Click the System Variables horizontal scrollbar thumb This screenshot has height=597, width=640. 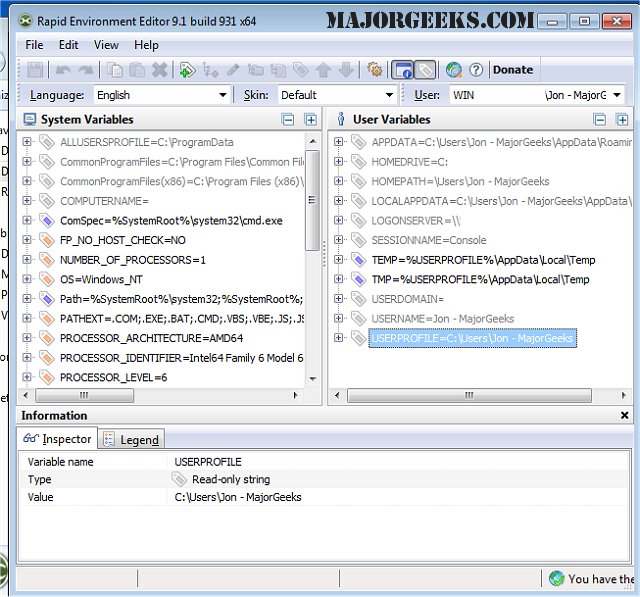coord(84,395)
